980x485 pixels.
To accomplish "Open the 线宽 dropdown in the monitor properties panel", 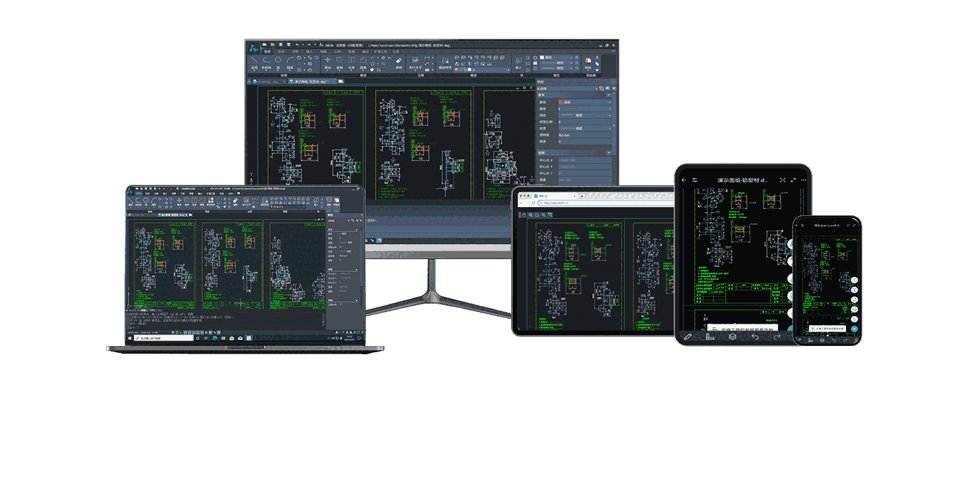I will [585, 129].
